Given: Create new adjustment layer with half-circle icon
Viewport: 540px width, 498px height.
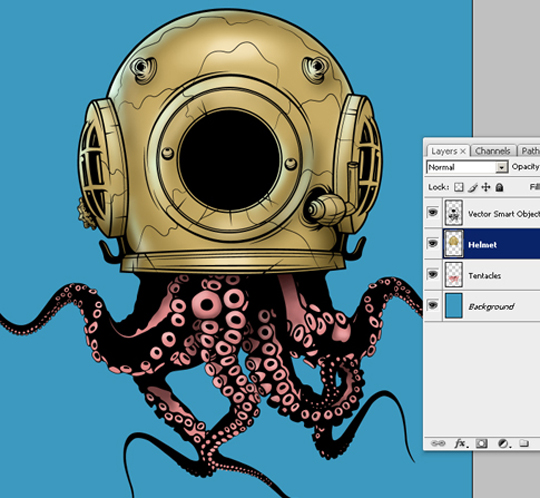Looking at the screenshot, I should [503, 443].
